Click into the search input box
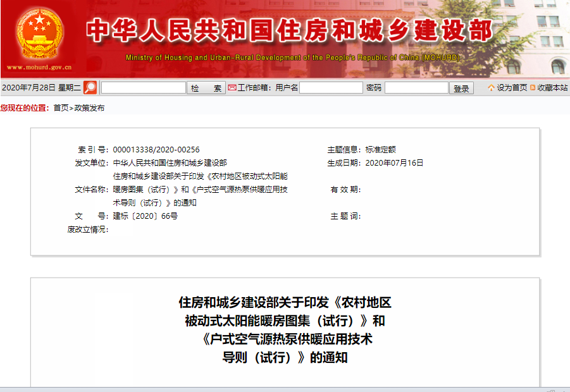The image size is (570, 392). click(x=142, y=87)
